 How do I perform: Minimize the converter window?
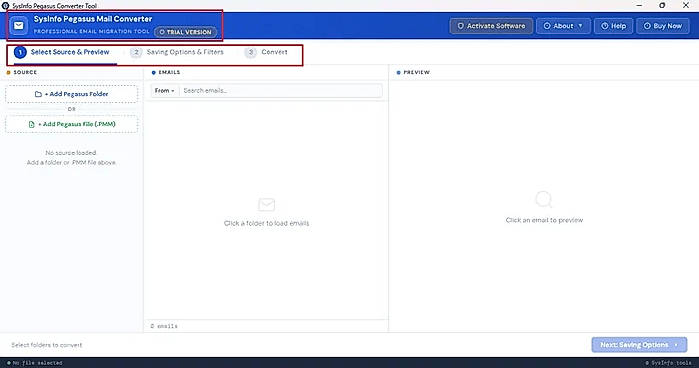(639, 5)
